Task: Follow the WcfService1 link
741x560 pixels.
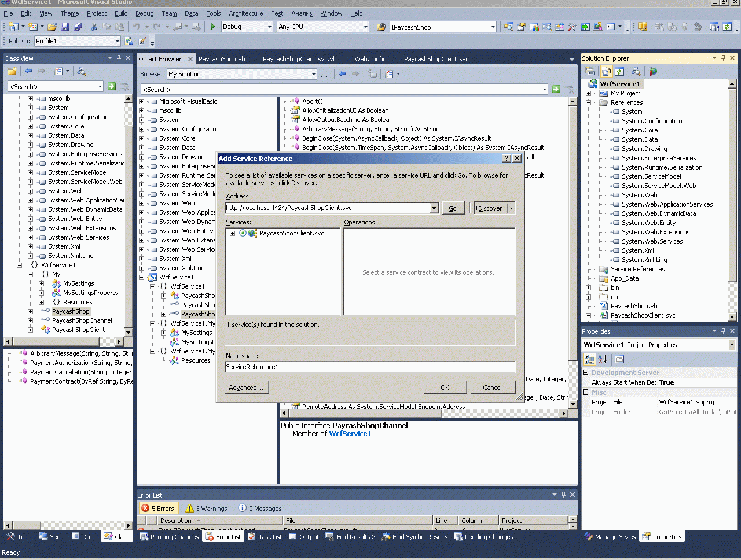Action: pos(350,434)
